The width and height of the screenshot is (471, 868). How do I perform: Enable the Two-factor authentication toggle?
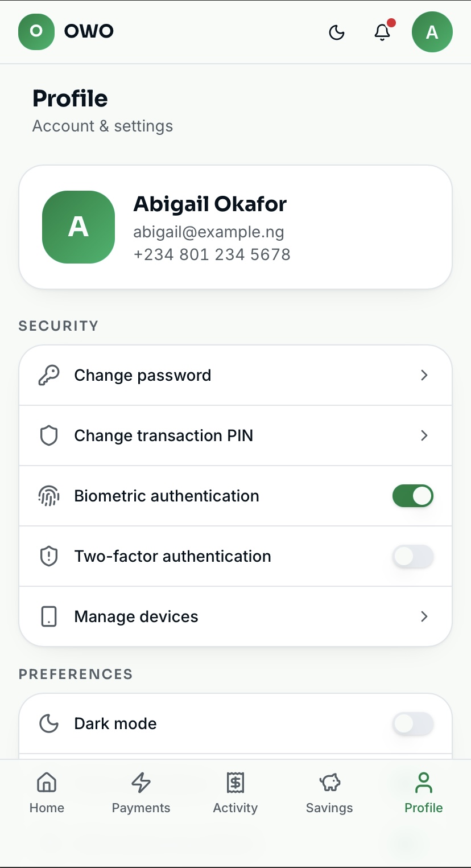(x=413, y=557)
